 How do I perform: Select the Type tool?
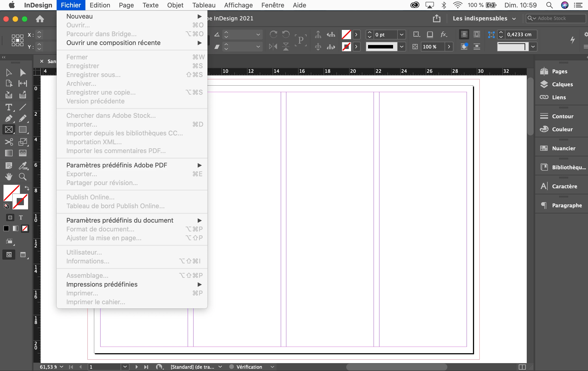pos(9,107)
